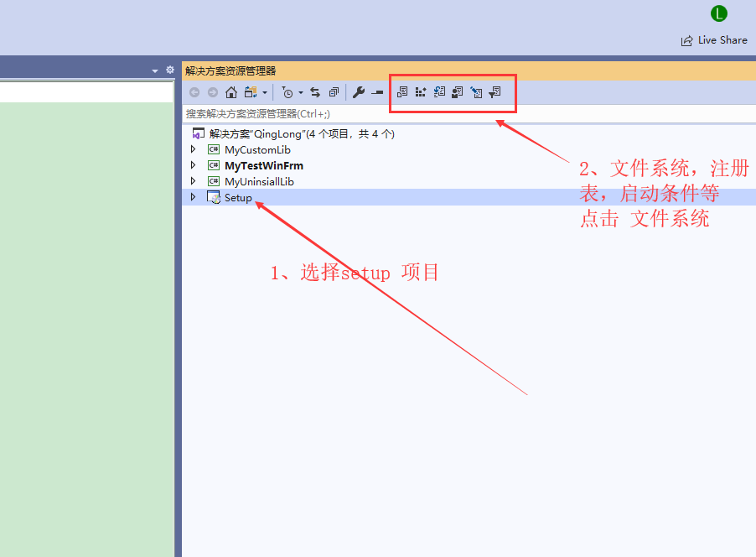The image size is (756, 557).
Task: Open the File Types editor icon
Action: (440, 91)
